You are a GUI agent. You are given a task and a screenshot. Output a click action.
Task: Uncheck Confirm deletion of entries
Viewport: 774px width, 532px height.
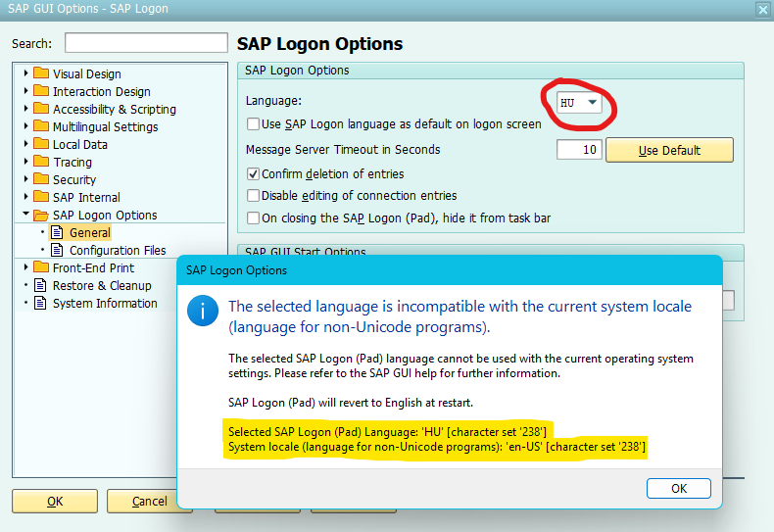253,173
